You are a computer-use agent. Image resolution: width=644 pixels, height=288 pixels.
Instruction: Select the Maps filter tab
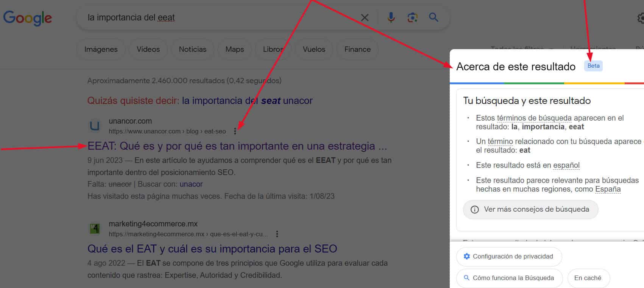pos(234,49)
